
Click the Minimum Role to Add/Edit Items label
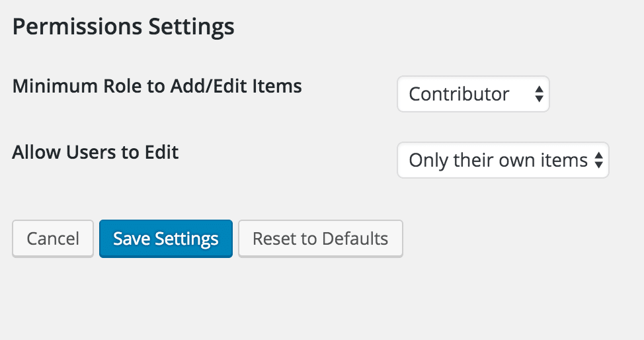coord(157,87)
